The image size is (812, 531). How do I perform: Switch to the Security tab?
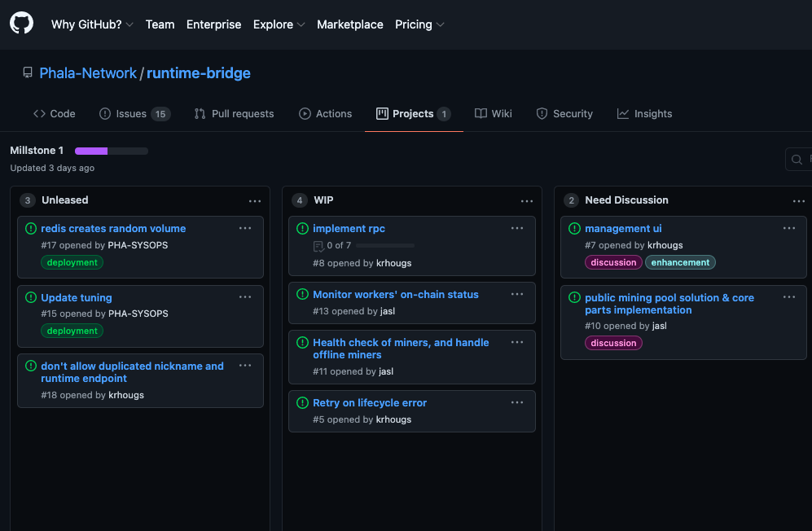(x=564, y=113)
